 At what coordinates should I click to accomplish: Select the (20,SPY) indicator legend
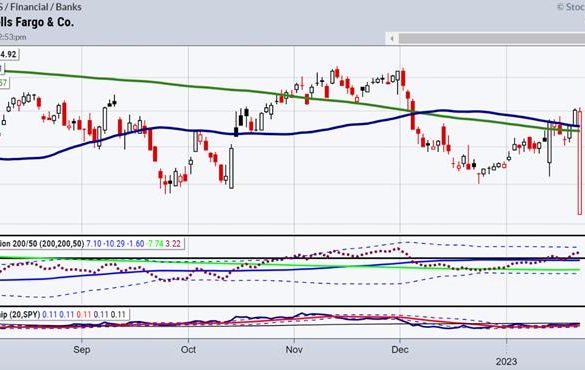pyautogui.click(x=20, y=314)
